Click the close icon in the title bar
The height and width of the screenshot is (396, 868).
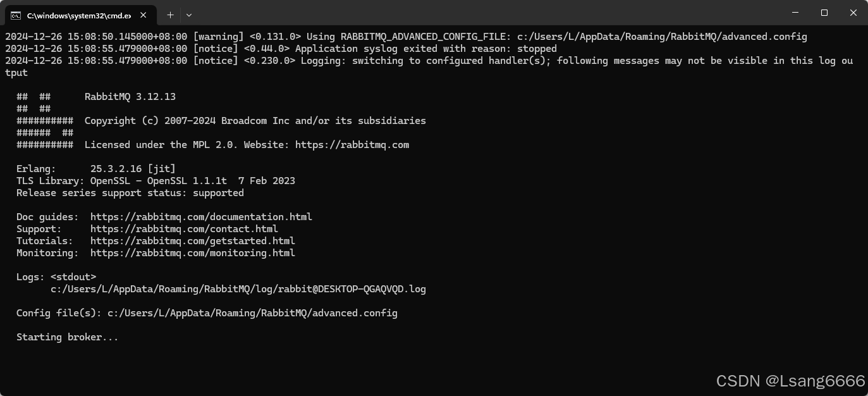pyautogui.click(x=853, y=13)
